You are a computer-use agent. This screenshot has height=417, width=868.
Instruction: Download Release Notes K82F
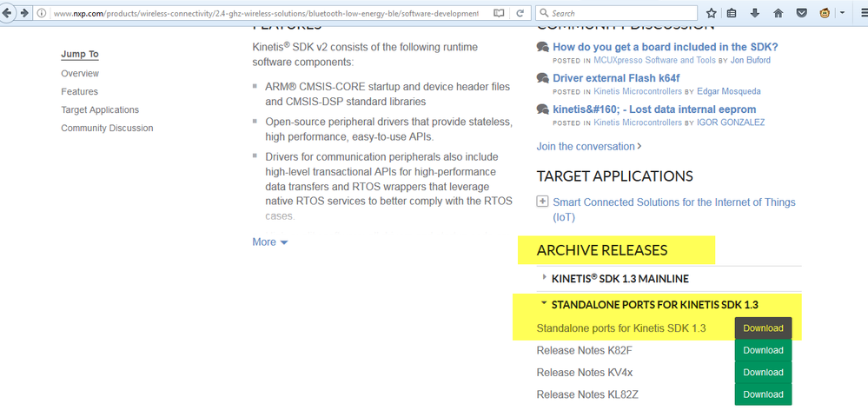tap(764, 350)
